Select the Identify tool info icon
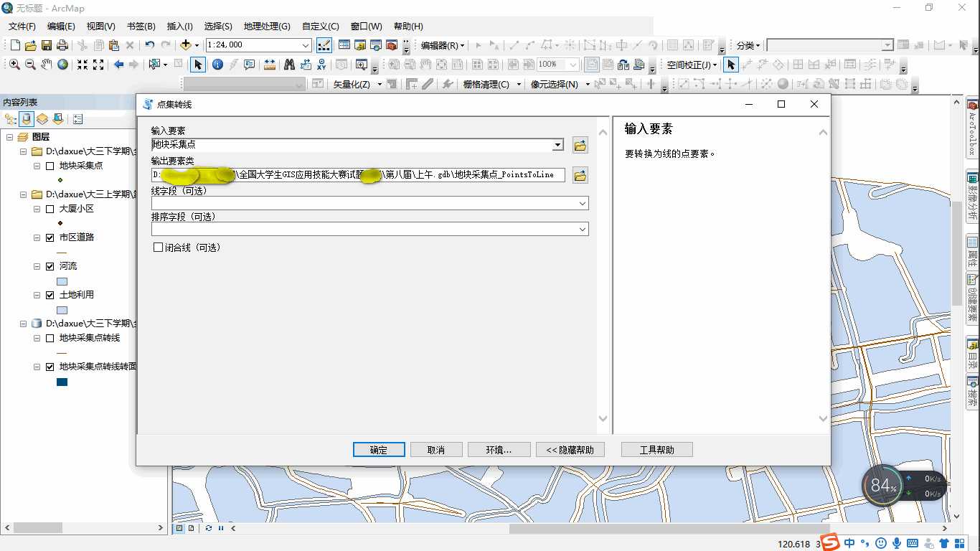This screenshot has height=551, width=980. 217,65
